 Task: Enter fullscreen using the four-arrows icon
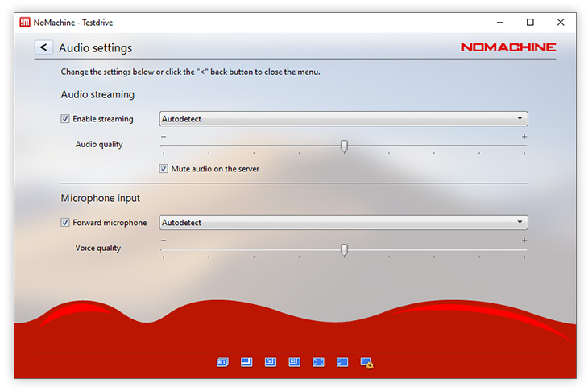tap(318, 363)
